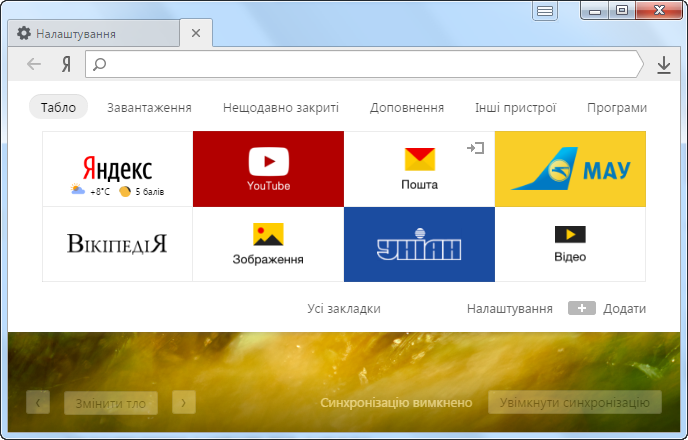
Task: Click the magnifier icon in address bar
Action: (100, 64)
